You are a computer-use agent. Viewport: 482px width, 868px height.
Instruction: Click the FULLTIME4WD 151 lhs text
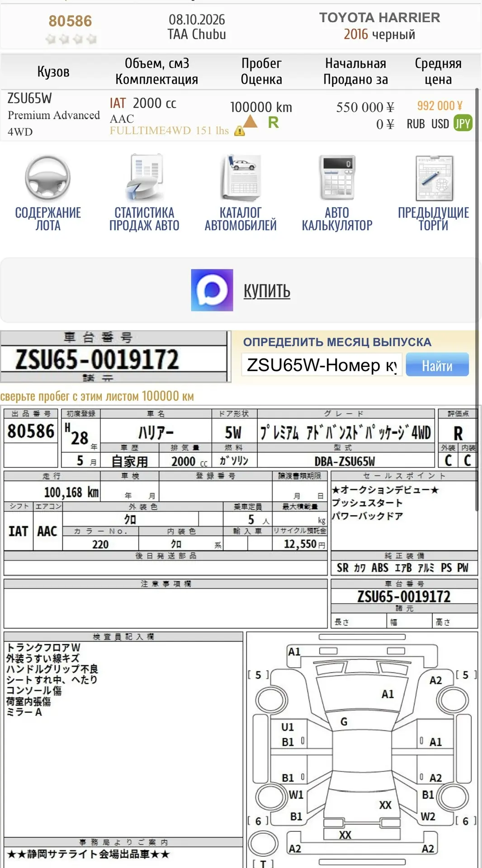click(x=170, y=131)
